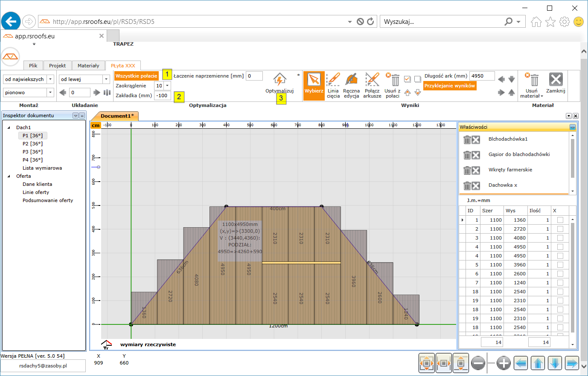Click the select-all checked box icon in Wyniki
This screenshot has width=588, height=376.
tap(407, 79)
